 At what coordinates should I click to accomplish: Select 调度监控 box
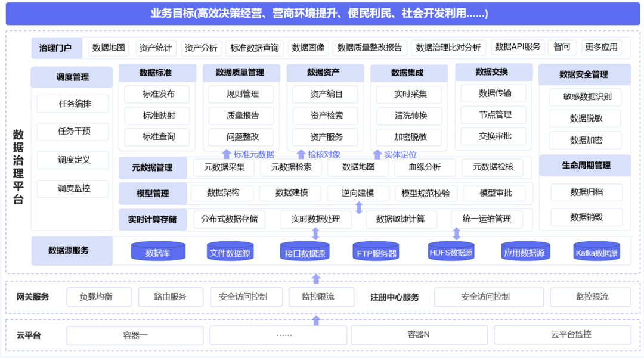pos(73,189)
